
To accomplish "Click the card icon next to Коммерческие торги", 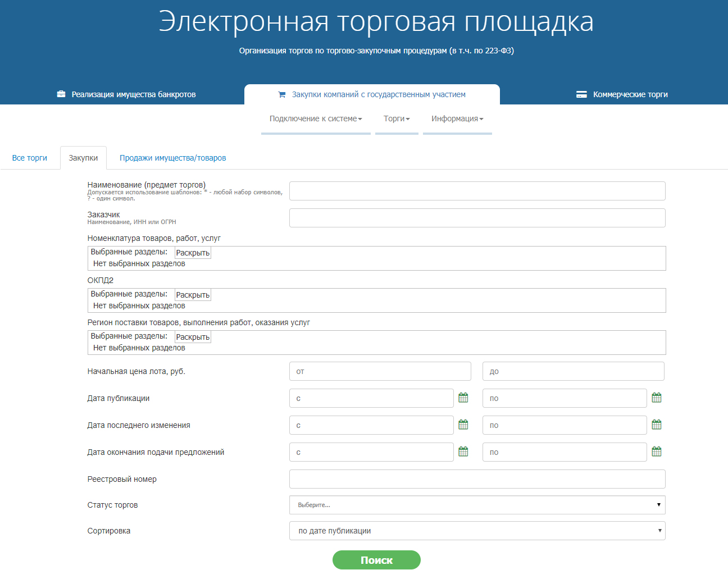I will (581, 94).
